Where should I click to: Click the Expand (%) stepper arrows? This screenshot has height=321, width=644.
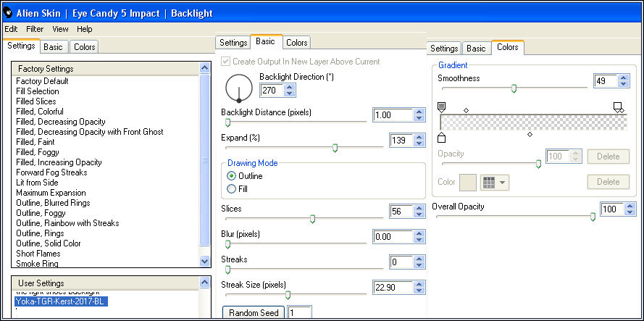[x=419, y=141]
